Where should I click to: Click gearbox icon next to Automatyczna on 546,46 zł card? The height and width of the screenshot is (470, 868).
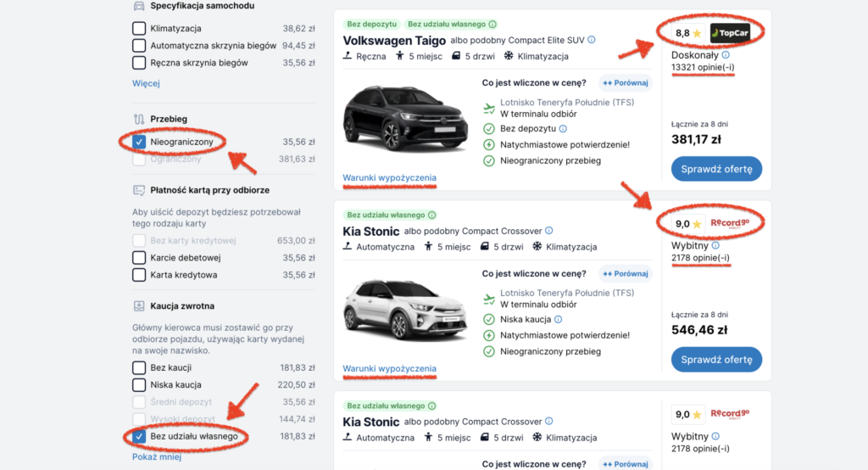click(x=347, y=246)
